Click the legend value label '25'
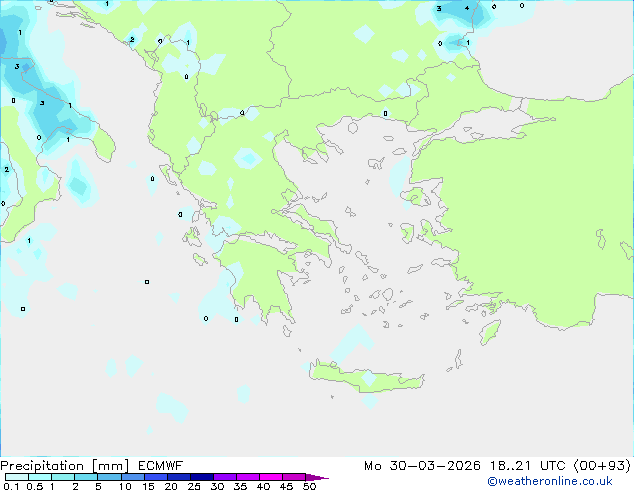 coord(194,486)
